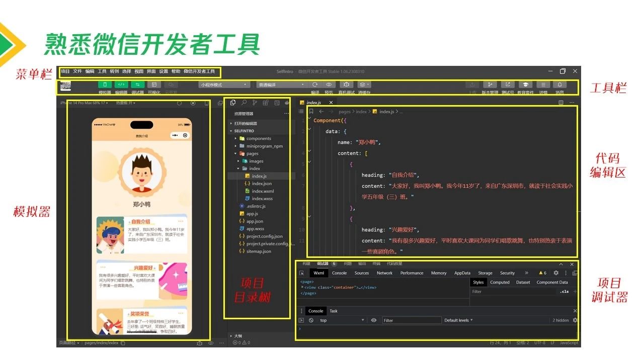This screenshot has width=644, height=362.
Task: Expand the miniprogram_npm folder
Action: tap(259, 146)
